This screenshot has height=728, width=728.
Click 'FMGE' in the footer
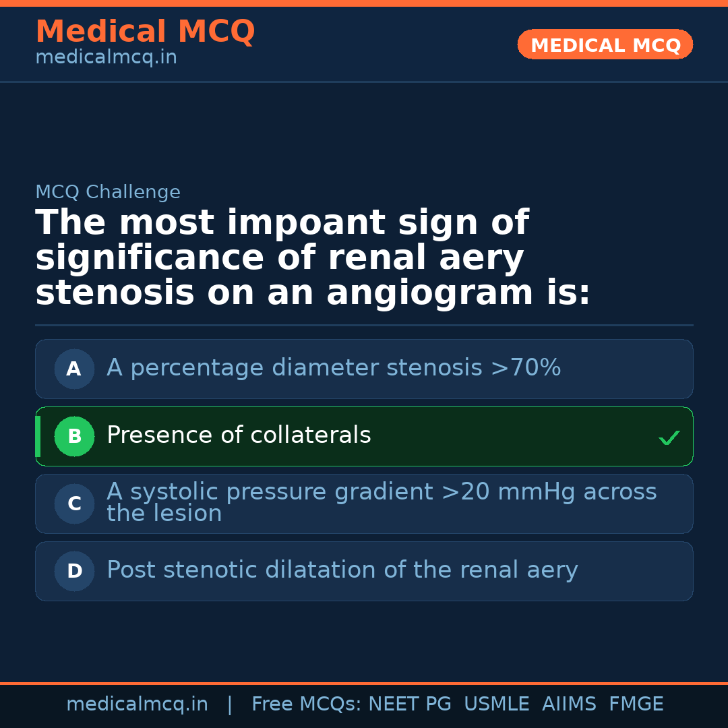pyautogui.click(x=636, y=704)
